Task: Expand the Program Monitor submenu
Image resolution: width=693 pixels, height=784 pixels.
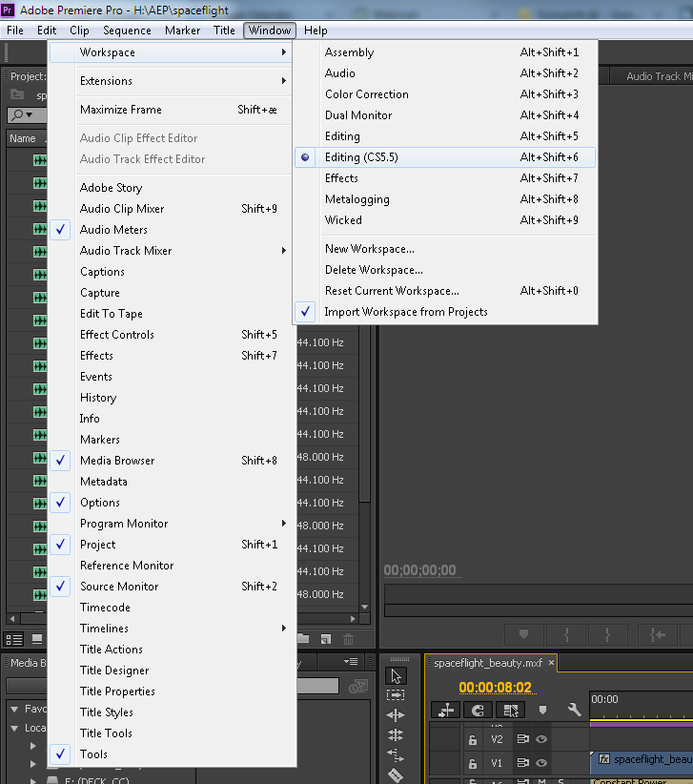Action: 170,524
